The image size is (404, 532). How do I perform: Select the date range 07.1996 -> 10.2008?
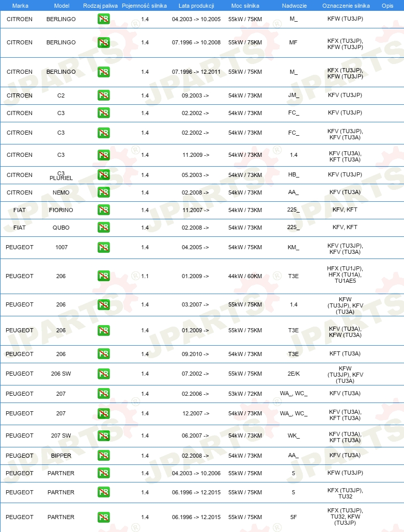tap(196, 42)
